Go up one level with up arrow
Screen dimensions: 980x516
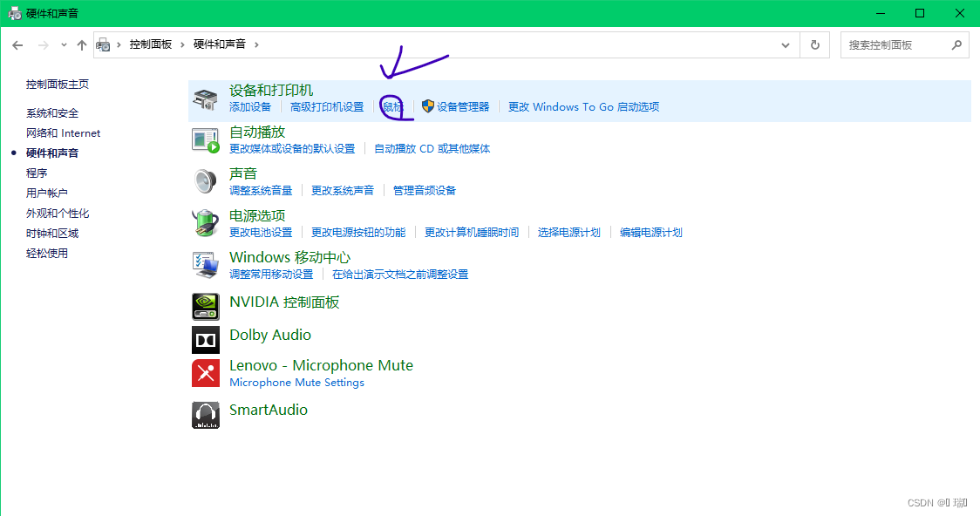click(82, 45)
